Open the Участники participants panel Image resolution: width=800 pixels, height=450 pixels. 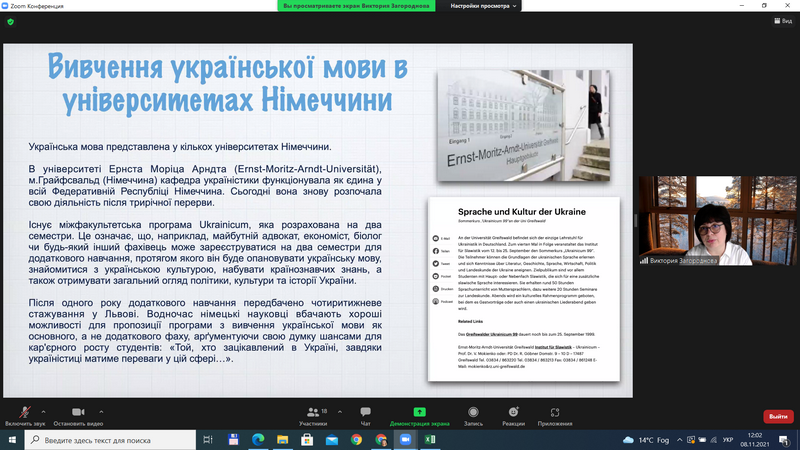[313, 416]
